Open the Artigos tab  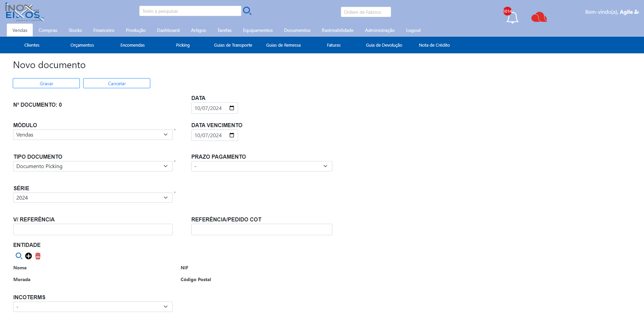point(199,30)
